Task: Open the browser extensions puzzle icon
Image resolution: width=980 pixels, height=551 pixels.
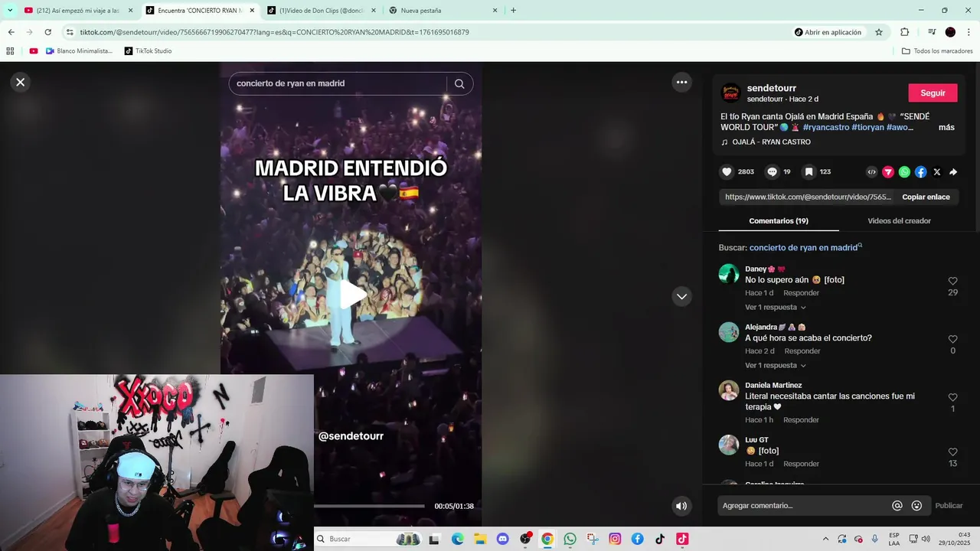Action: point(904,32)
